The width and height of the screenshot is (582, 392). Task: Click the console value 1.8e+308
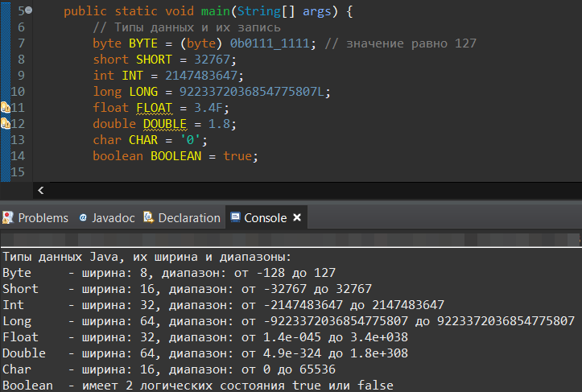click(379, 353)
